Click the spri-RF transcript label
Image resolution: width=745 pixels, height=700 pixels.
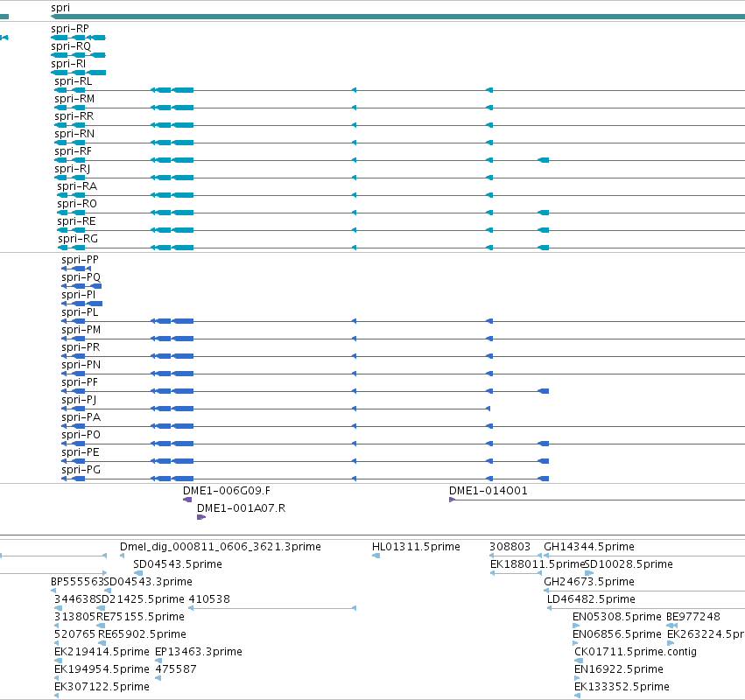click(x=74, y=151)
